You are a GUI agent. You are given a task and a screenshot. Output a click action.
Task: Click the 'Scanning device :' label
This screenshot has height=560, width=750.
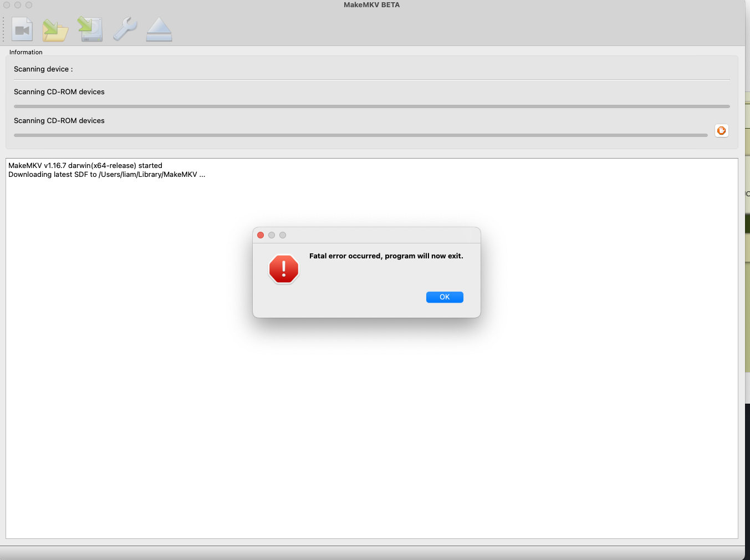[x=43, y=69]
